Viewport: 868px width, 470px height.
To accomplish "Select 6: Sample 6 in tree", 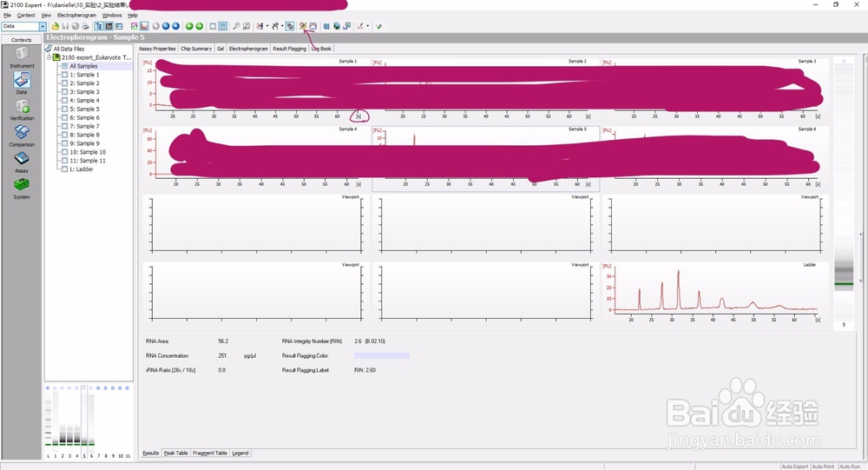I will (84, 117).
